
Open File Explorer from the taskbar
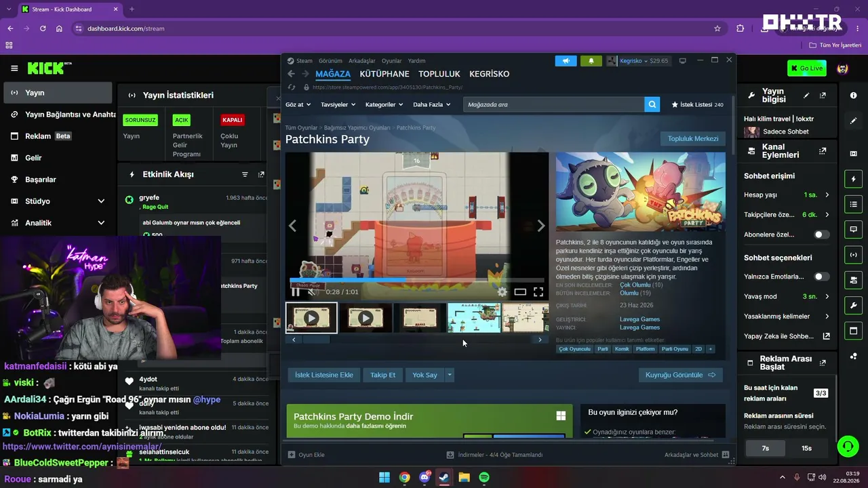[x=464, y=477]
